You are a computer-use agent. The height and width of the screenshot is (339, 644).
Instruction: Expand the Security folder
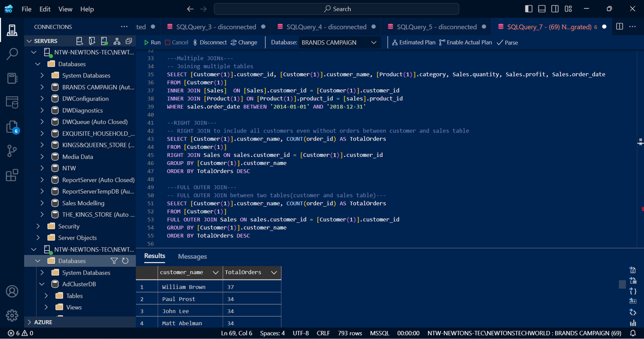coord(38,226)
